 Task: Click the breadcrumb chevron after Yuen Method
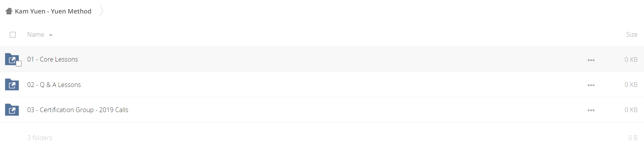click(101, 11)
